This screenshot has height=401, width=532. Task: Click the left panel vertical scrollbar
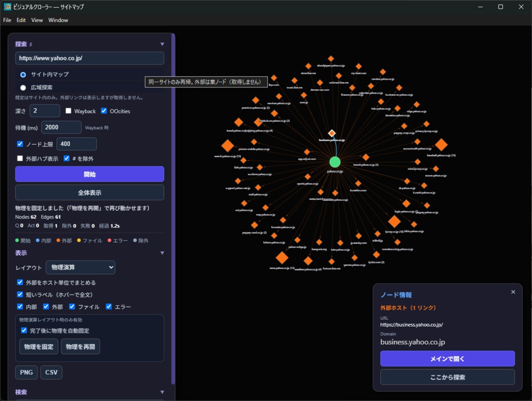point(174,209)
